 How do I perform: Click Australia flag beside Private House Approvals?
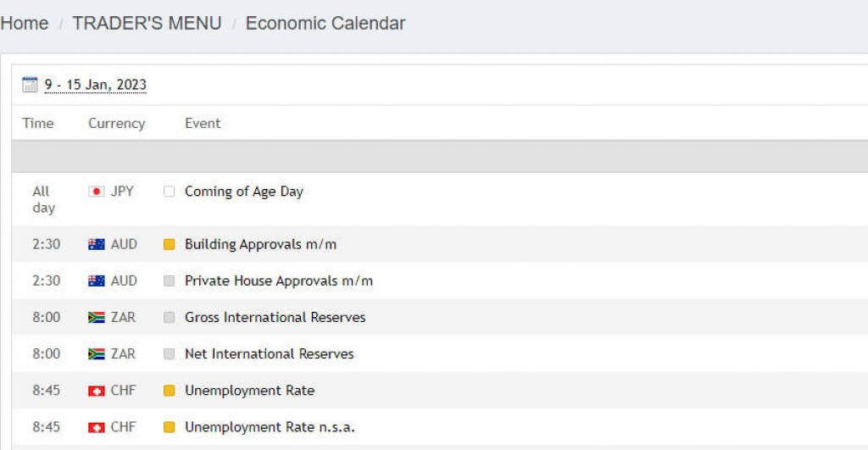pyautogui.click(x=97, y=281)
